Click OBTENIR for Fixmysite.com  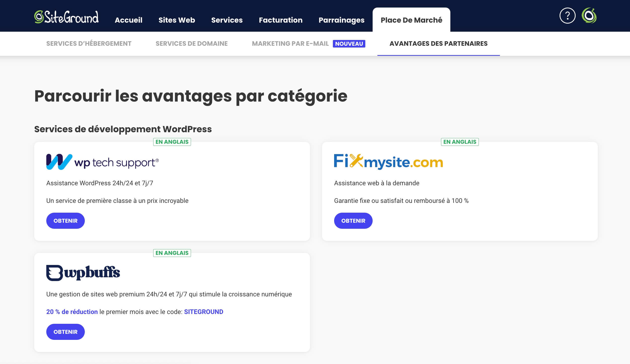353,221
